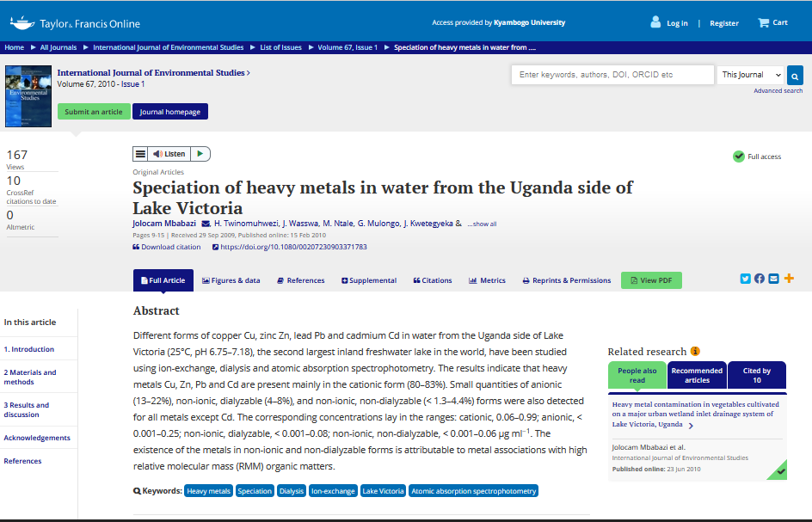Expand the related article arrow
This screenshot has height=522, width=812.
(x=691, y=426)
